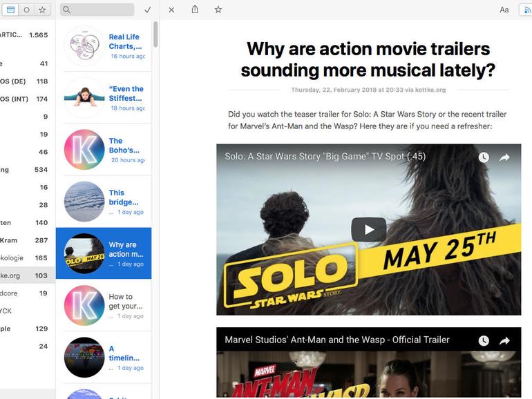Open Aa text appearance settings
The image size is (532, 399).
click(504, 10)
